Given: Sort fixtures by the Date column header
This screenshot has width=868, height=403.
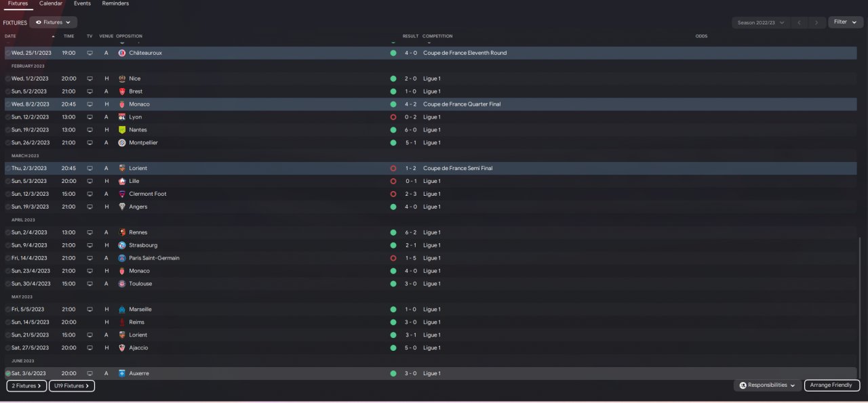Looking at the screenshot, I should point(10,36).
